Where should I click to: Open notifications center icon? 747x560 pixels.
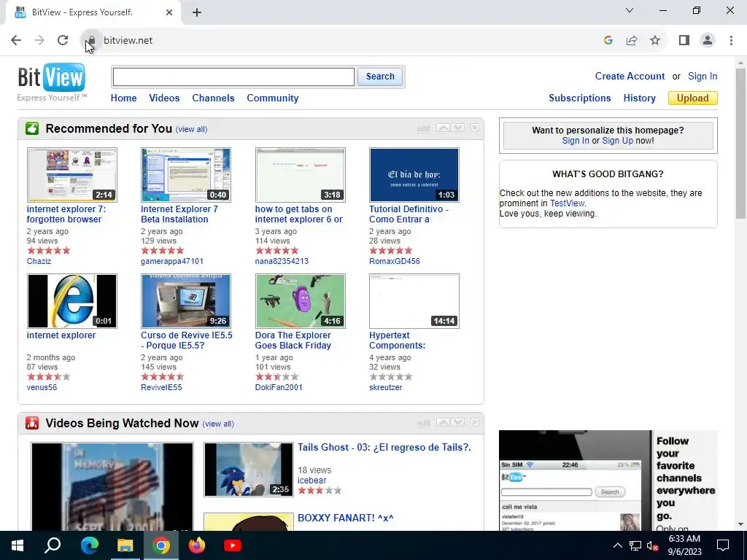723,545
